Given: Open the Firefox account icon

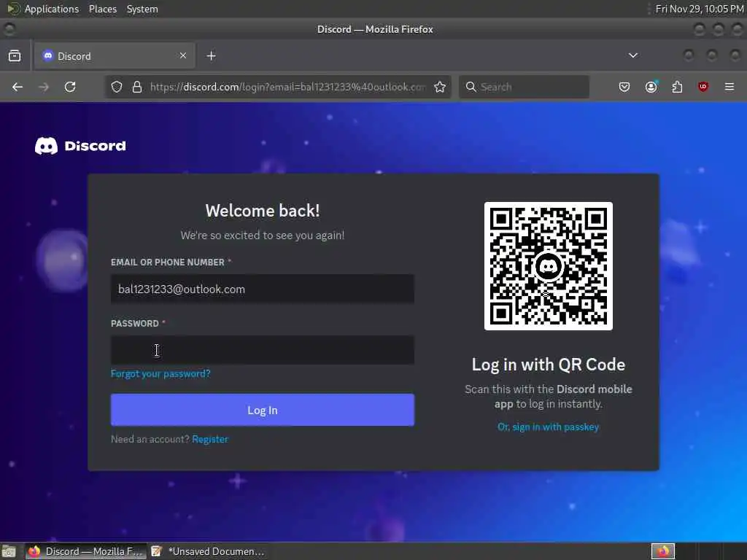Looking at the screenshot, I should [651, 87].
